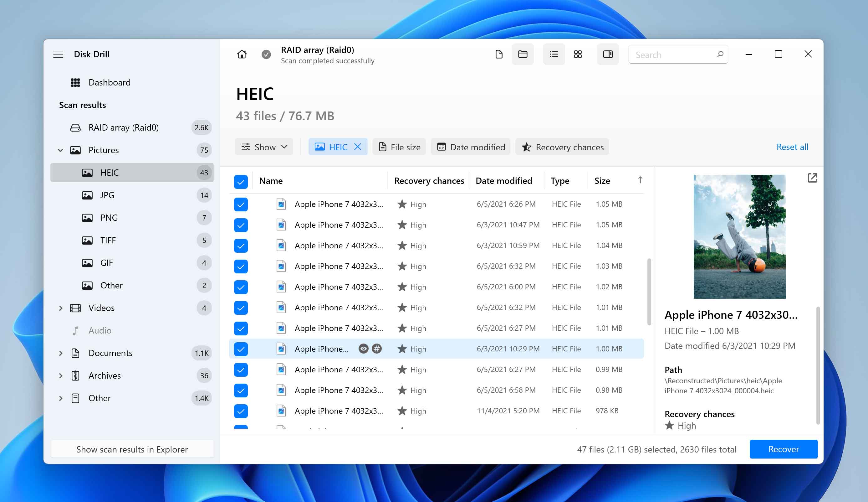Click the hamburger menu icon
The image size is (868, 502).
click(59, 54)
